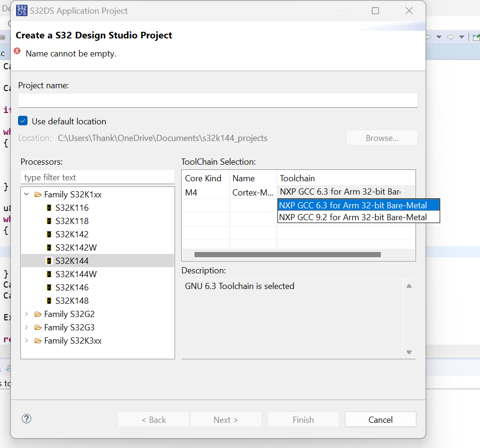Click inside the processors filter text box

[x=97, y=177]
